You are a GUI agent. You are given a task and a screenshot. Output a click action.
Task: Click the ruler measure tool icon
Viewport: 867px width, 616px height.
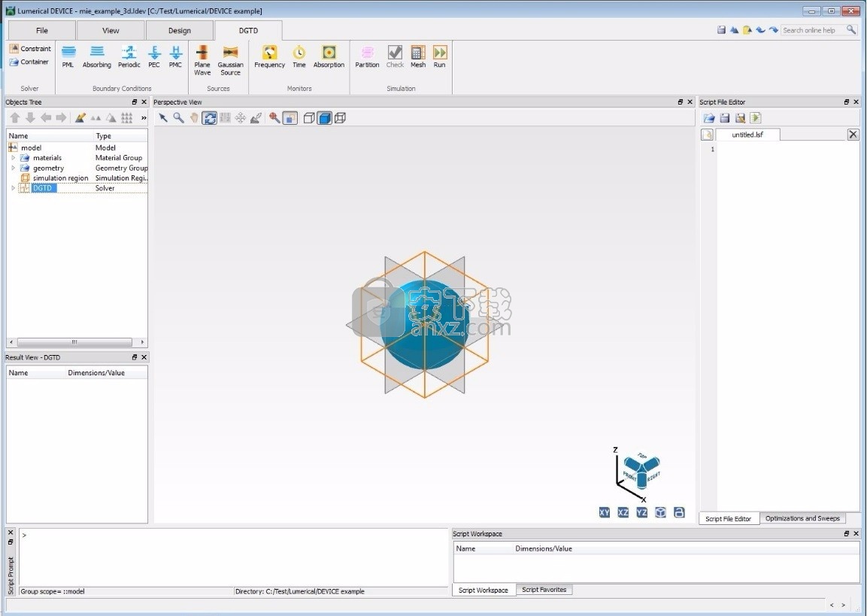pos(225,118)
